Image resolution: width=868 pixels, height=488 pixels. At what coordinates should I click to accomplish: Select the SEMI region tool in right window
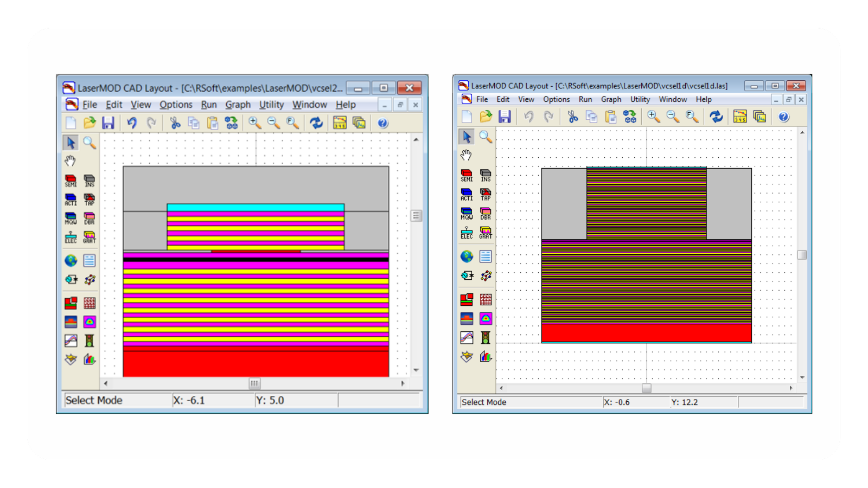click(467, 176)
